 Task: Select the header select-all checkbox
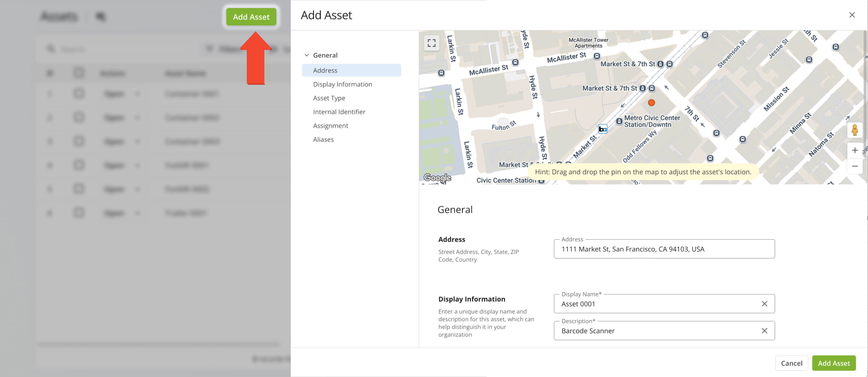(x=79, y=73)
